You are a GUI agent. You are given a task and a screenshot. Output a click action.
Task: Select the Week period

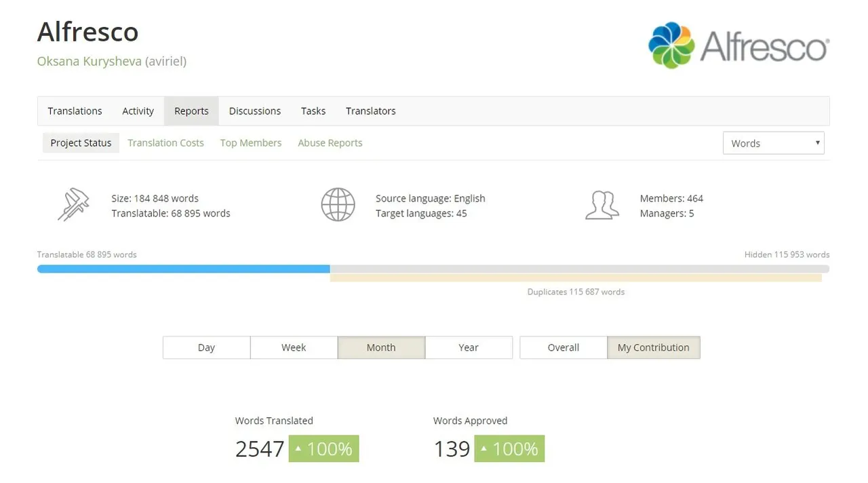(294, 347)
